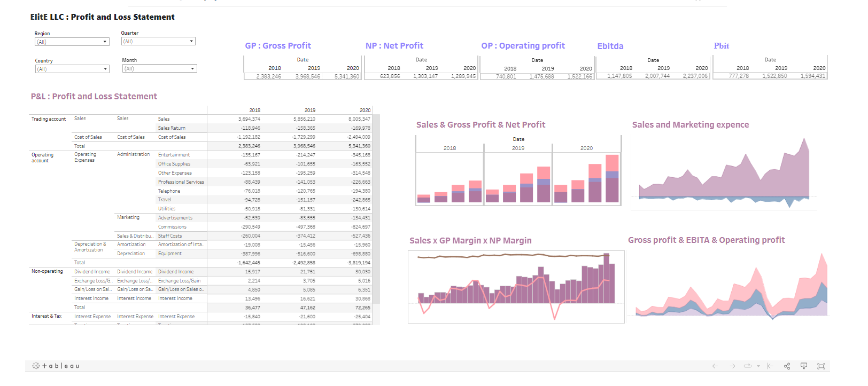
Task: Click the Replay animation icon
Action: click(x=748, y=366)
